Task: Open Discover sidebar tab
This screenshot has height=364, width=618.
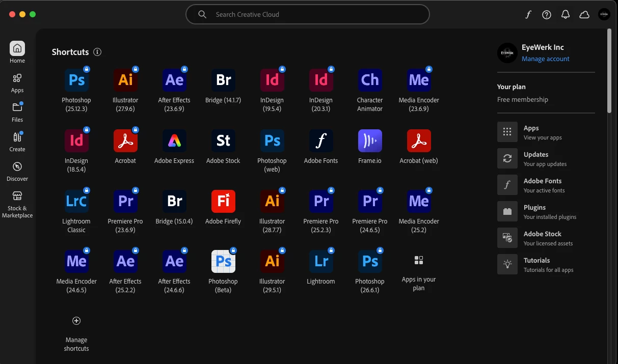Action: coord(17,172)
